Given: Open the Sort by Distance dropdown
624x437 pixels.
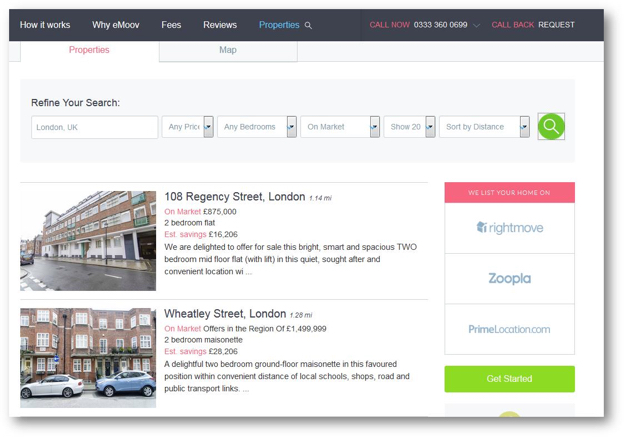Looking at the screenshot, I should tap(484, 127).
